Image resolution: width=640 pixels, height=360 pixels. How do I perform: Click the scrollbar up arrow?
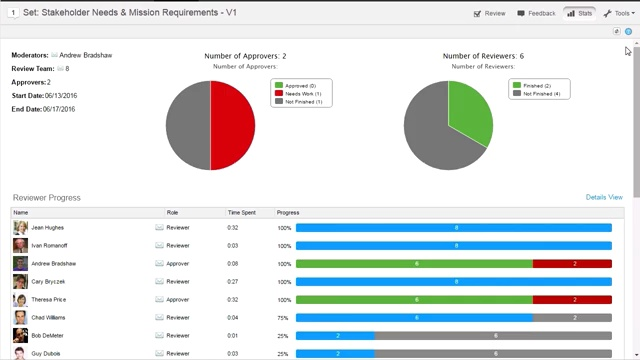click(636, 43)
